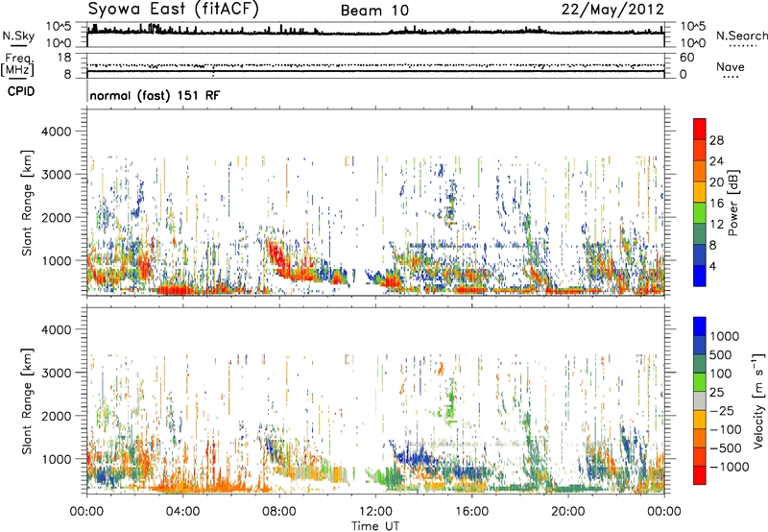Click the 'Velocity [m s⁻¹]' colorbar title
768x532 pixels.
click(758, 400)
